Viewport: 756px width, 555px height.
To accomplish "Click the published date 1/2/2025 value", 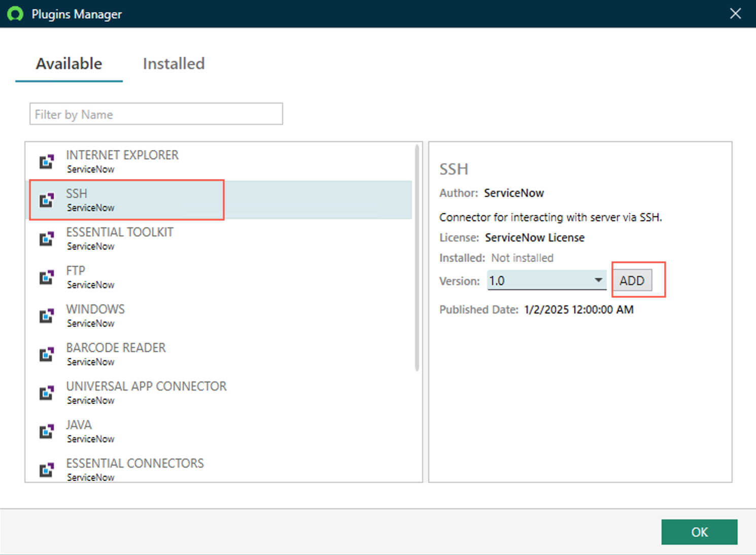I will coord(579,309).
